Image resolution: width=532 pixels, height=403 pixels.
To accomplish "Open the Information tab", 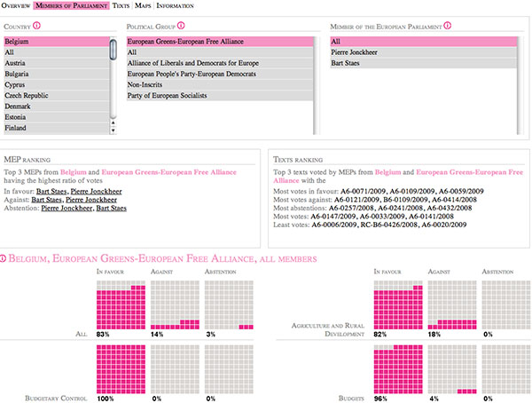I will 175,5.
